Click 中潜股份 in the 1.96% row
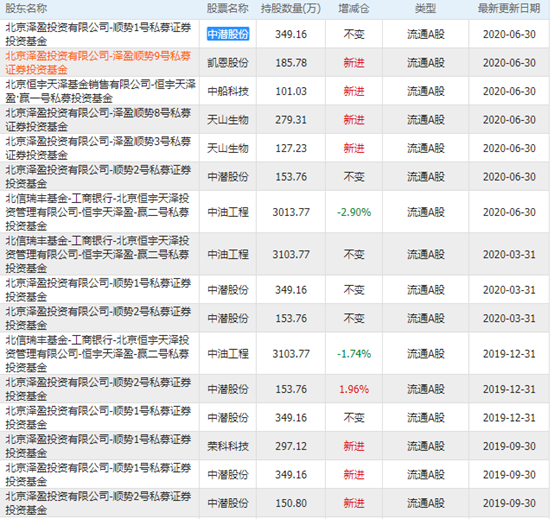 228,389
